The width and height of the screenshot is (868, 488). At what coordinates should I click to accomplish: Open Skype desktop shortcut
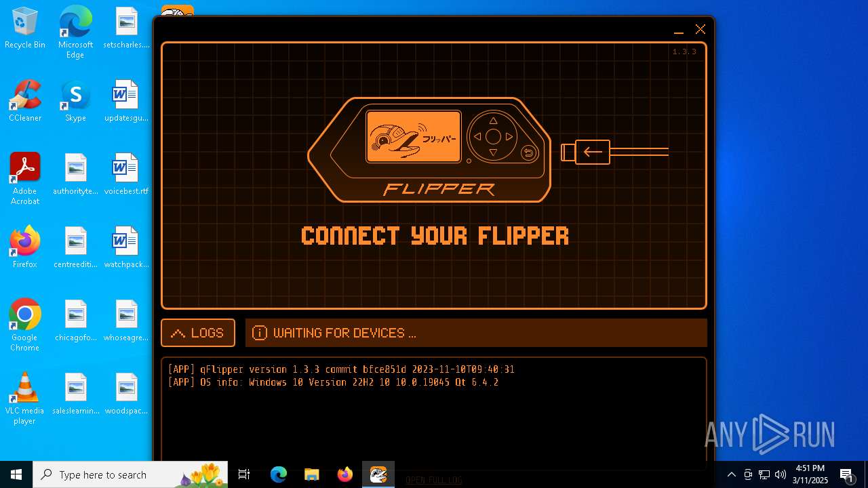75,102
